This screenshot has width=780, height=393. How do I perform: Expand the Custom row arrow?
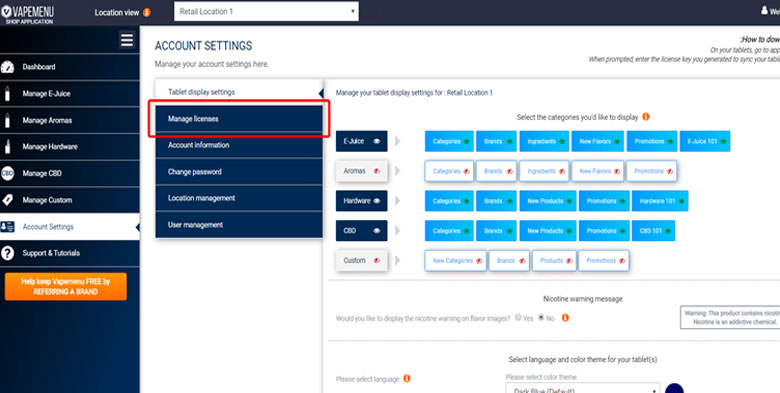(x=397, y=261)
